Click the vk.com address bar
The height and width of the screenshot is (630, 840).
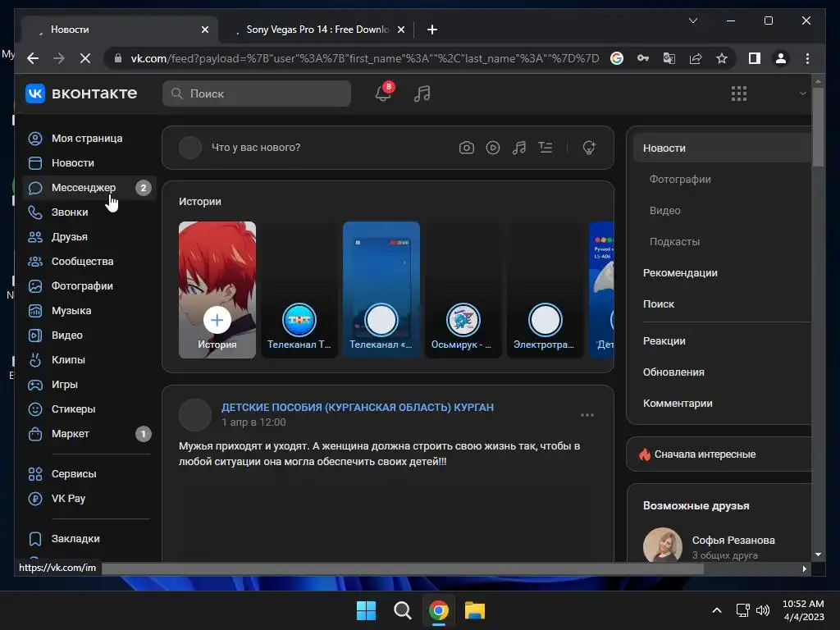click(x=364, y=58)
